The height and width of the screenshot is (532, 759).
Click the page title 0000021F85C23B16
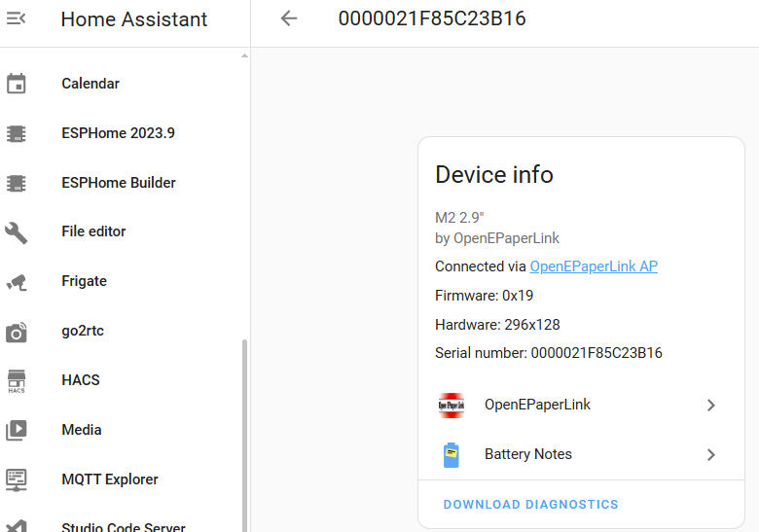(x=432, y=18)
